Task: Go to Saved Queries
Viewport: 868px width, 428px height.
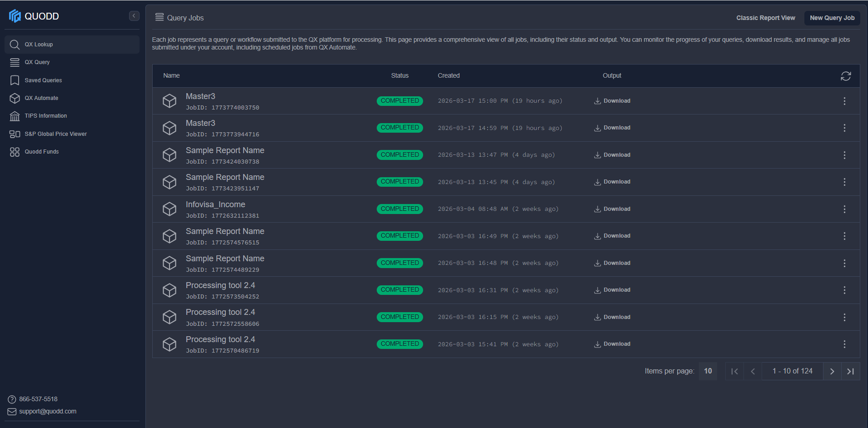Action: (x=72, y=80)
